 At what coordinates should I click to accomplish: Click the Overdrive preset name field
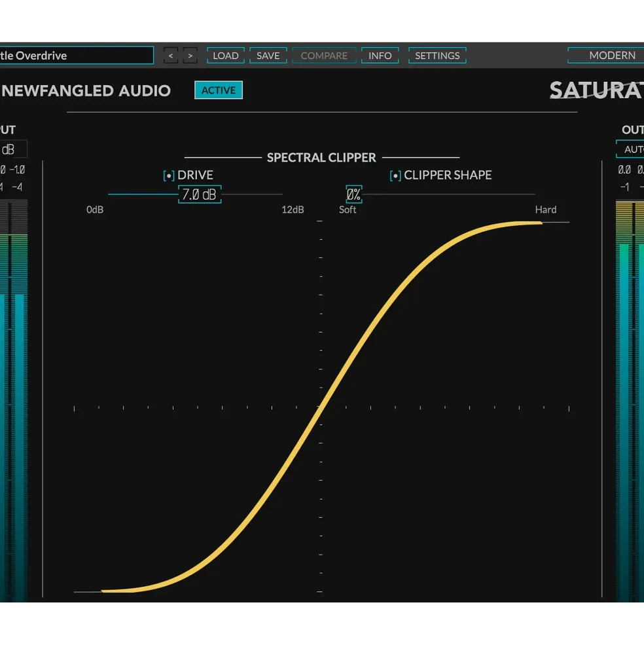point(77,56)
